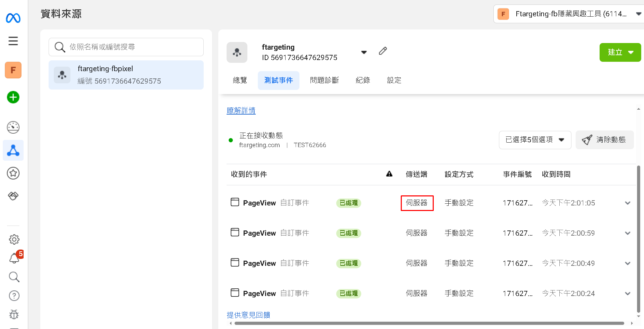Click the sidebar search magnifier icon

pyautogui.click(x=14, y=277)
